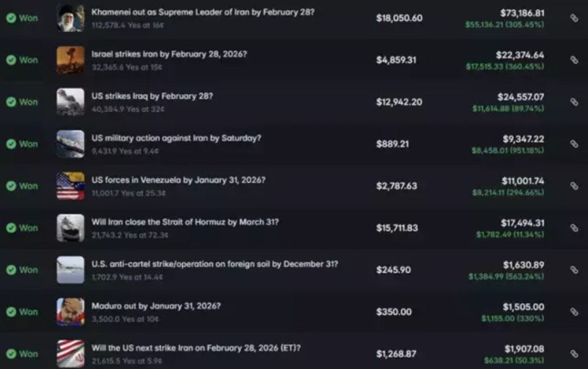Open the U.S. anti-cartel strike market title
The height and width of the screenshot is (369, 588).
point(215,264)
